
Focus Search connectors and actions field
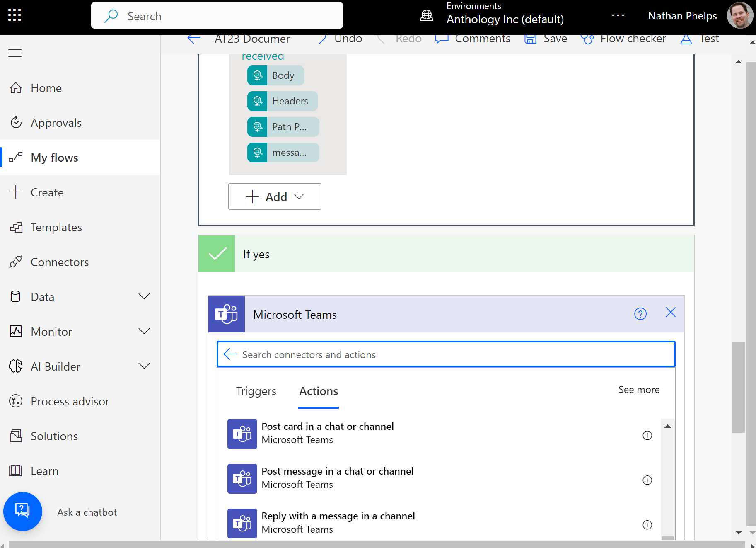tap(446, 354)
